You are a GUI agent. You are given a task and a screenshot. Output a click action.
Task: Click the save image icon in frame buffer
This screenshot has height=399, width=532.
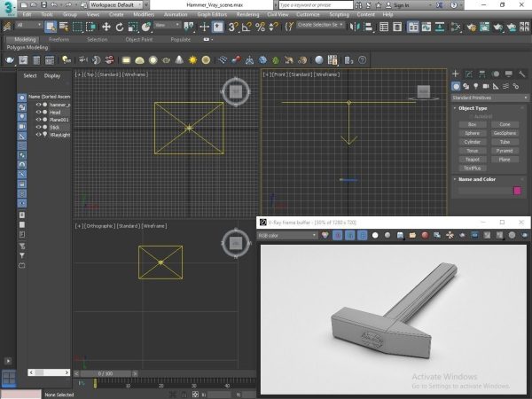tap(400, 235)
